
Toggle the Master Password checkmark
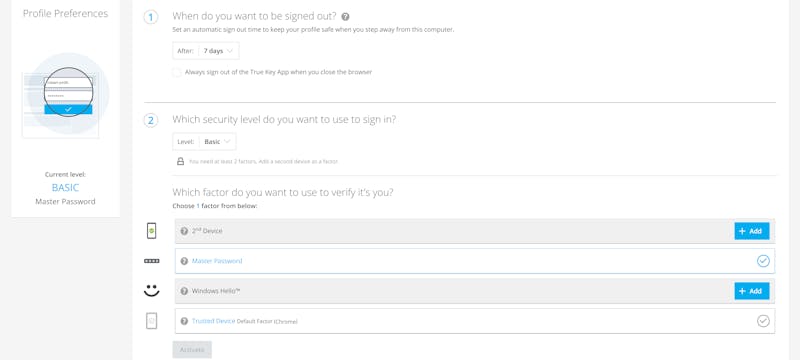[x=763, y=261]
